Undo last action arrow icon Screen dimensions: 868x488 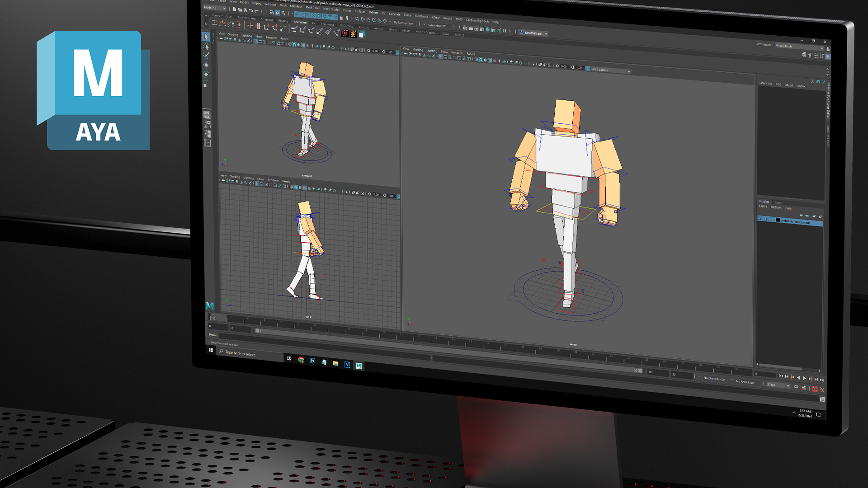[x=251, y=10]
